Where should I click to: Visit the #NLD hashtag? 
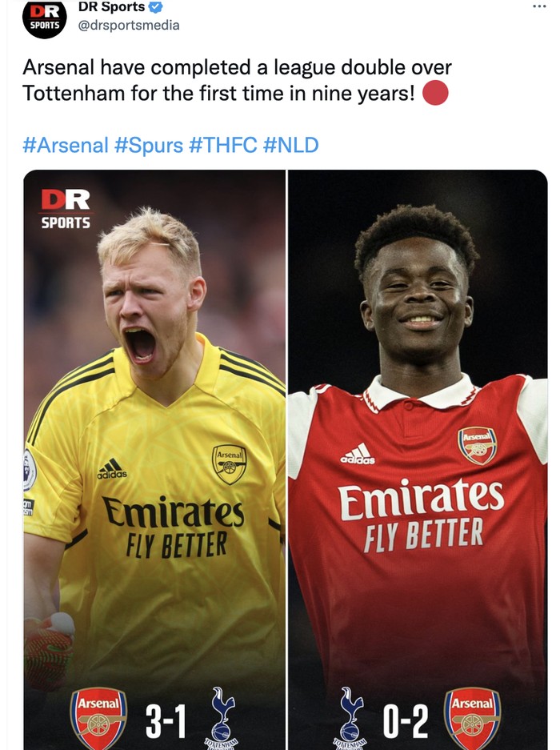click(290, 145)
